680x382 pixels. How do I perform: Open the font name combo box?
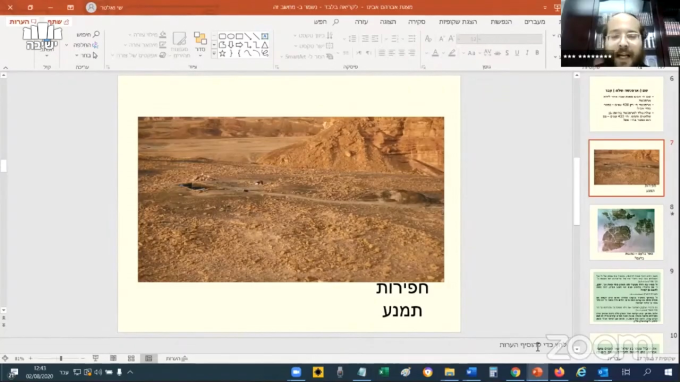(x=509, y=39)
